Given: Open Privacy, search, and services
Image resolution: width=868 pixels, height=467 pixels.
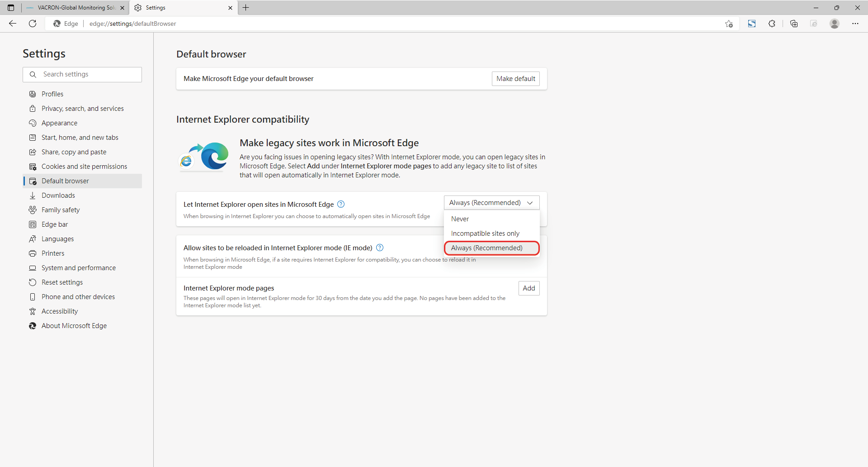Looking at the screenshot, I should coord(82,109).
